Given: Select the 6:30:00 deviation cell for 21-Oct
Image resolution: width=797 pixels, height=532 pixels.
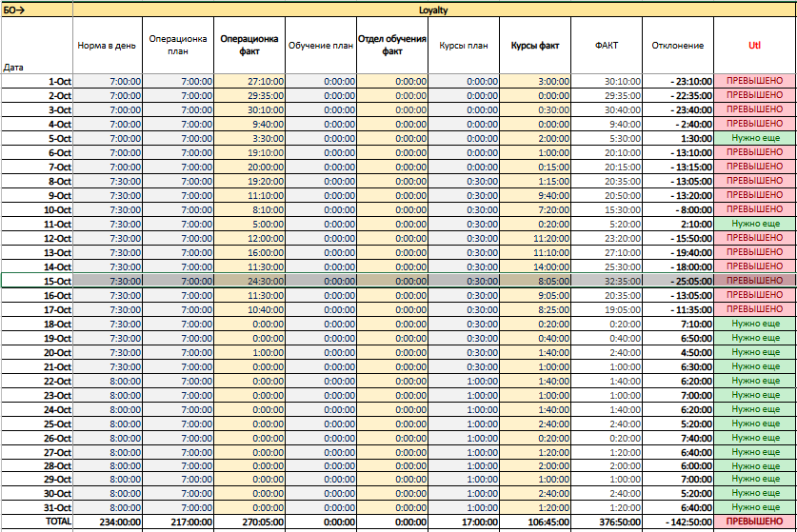Looking at the screenshot, I should pyautogui.click(x=678, y=366).
